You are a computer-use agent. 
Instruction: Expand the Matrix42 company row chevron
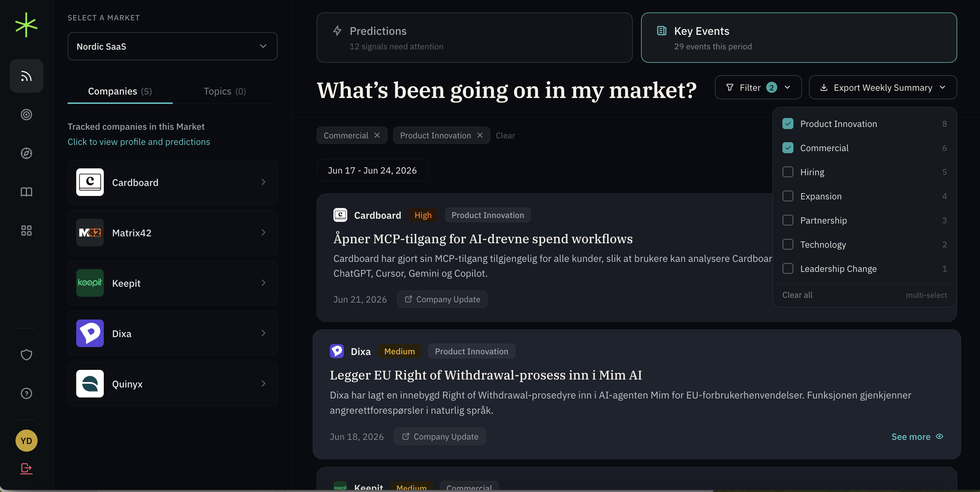pyautogui.click(x=263, y=233)
